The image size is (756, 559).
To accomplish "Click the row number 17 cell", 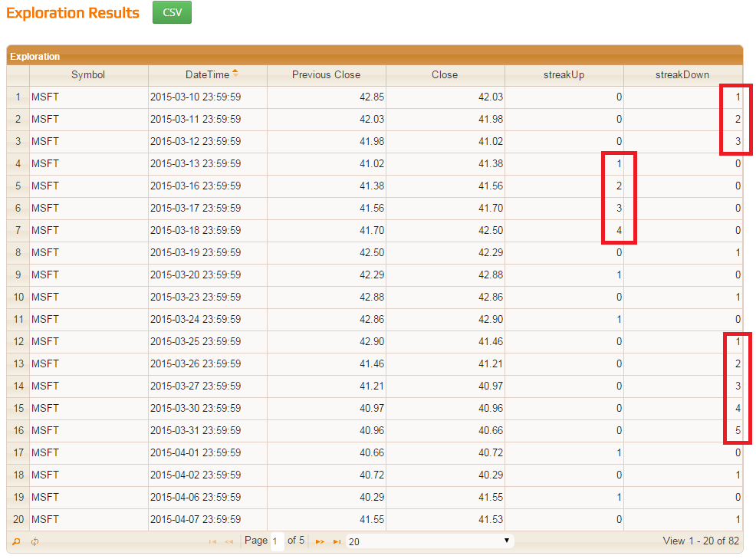I will 18,452.
